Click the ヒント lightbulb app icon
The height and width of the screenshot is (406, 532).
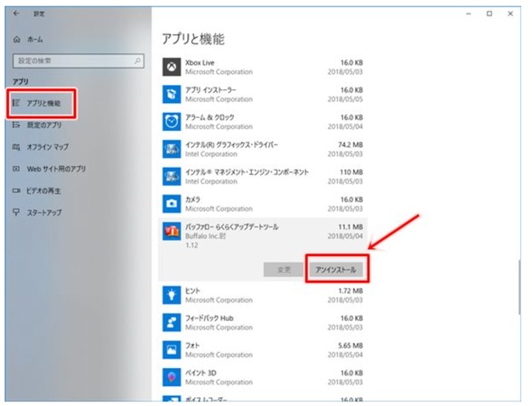[172, 295]
